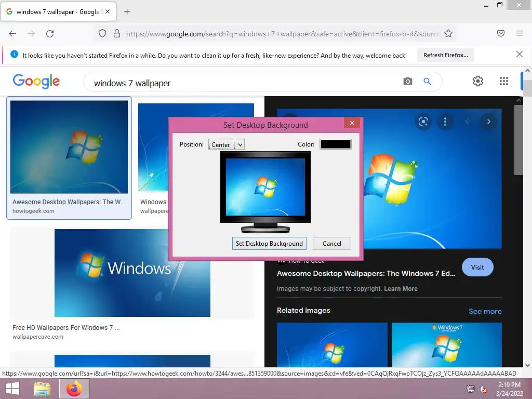Click the Visit button
The height and width of the screenshot is (399, 532).
pos(477,268)
